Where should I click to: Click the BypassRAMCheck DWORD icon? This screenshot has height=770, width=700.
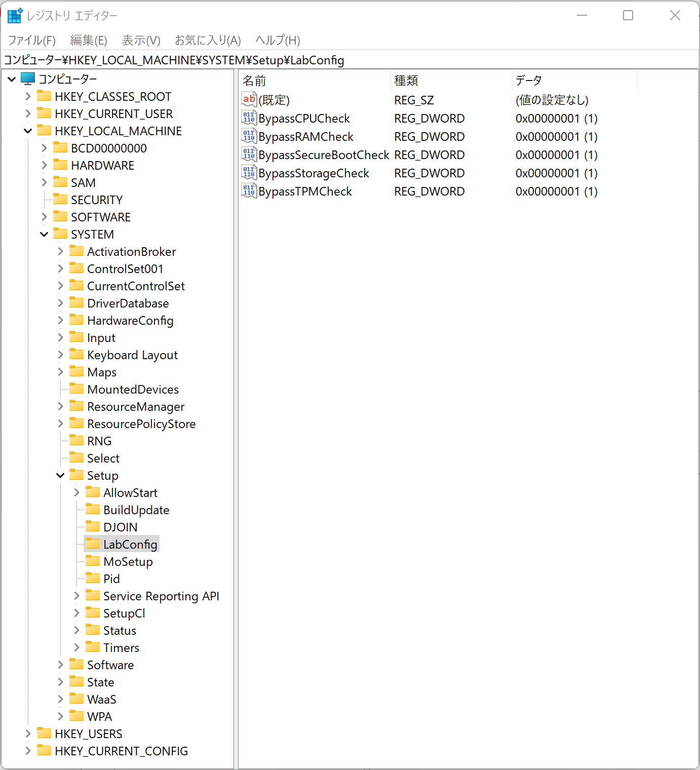pos(249,136)
